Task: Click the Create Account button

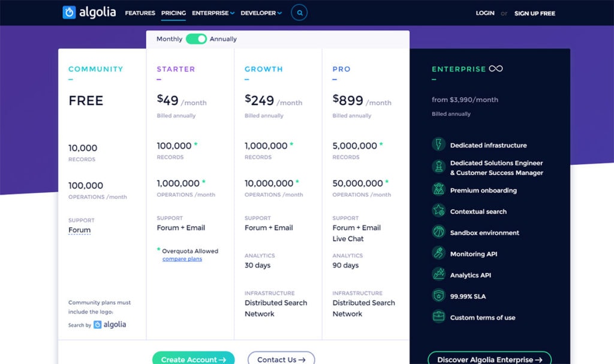Action: click(193, 358)
